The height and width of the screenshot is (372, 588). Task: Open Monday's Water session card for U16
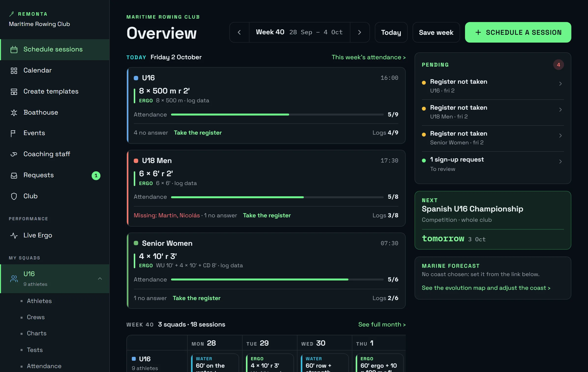[215, 363]
